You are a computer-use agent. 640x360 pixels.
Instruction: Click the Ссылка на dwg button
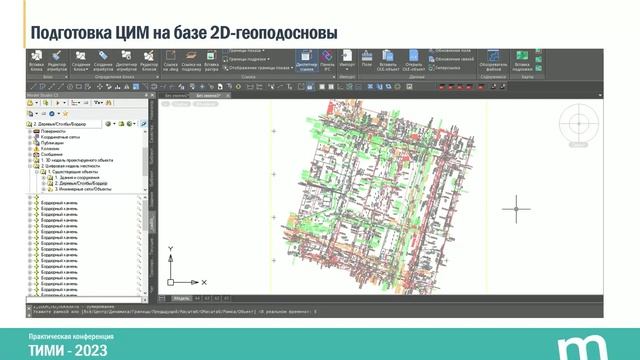[171, 61]
